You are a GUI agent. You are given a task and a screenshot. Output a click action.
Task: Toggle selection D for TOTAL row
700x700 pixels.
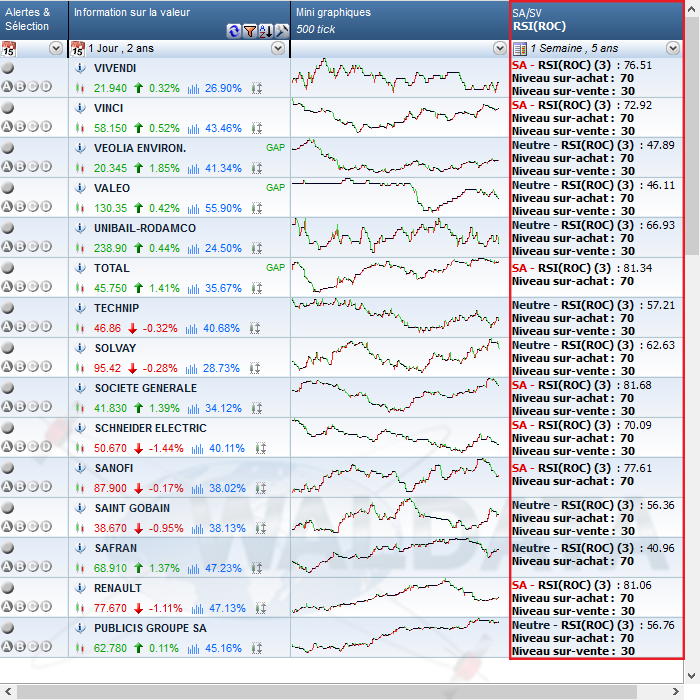click(46, 286)
